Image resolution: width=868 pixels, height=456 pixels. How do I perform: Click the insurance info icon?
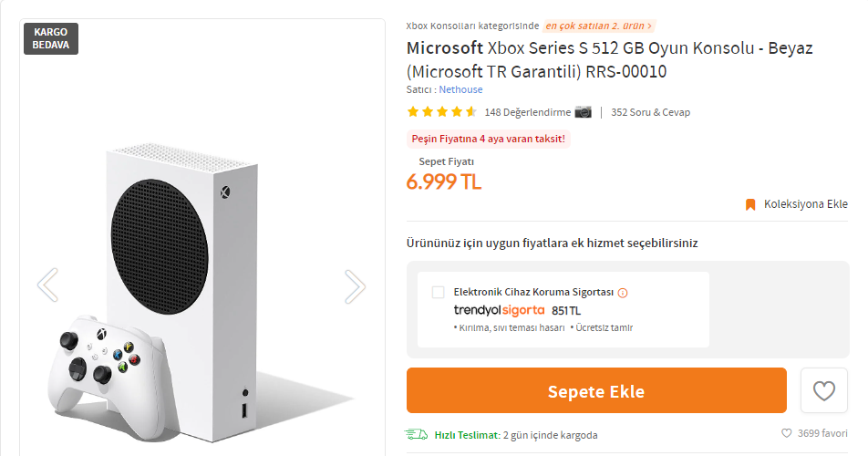tap(623, 293)
